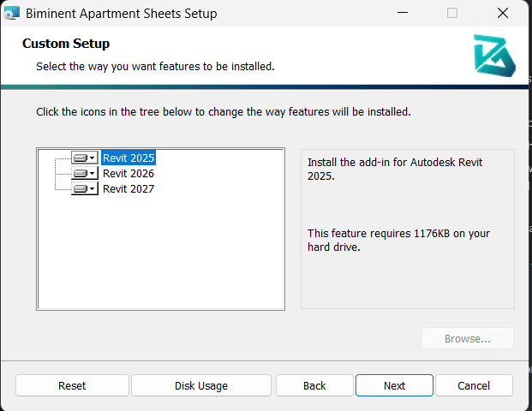The width and height of the screenshot is (532, 411).
Task: Click the setup installer icon in title bar
Action: point(11,13)
